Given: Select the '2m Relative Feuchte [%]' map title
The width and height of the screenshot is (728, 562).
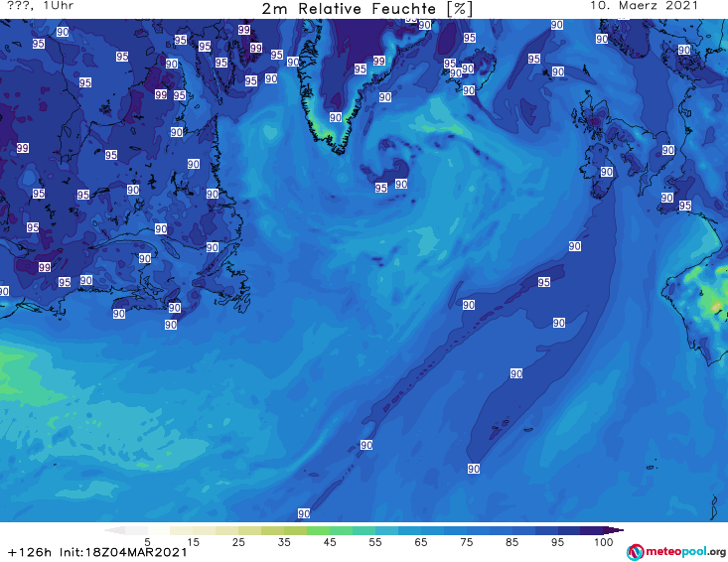Looking at the screenshot, I should (x=366, y=9).
